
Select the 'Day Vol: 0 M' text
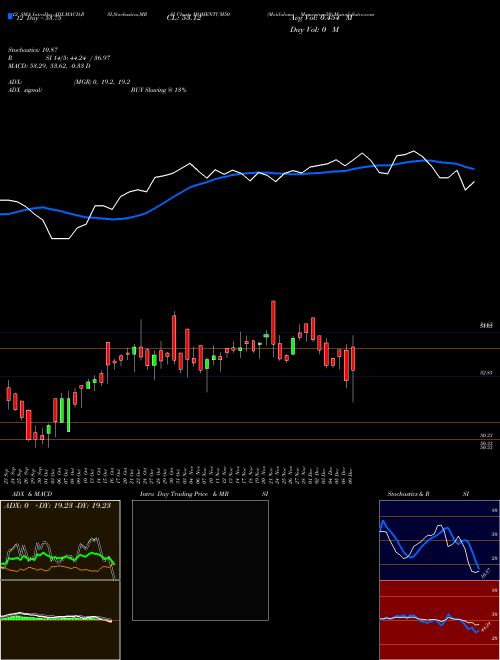click(x=314, y=30)
